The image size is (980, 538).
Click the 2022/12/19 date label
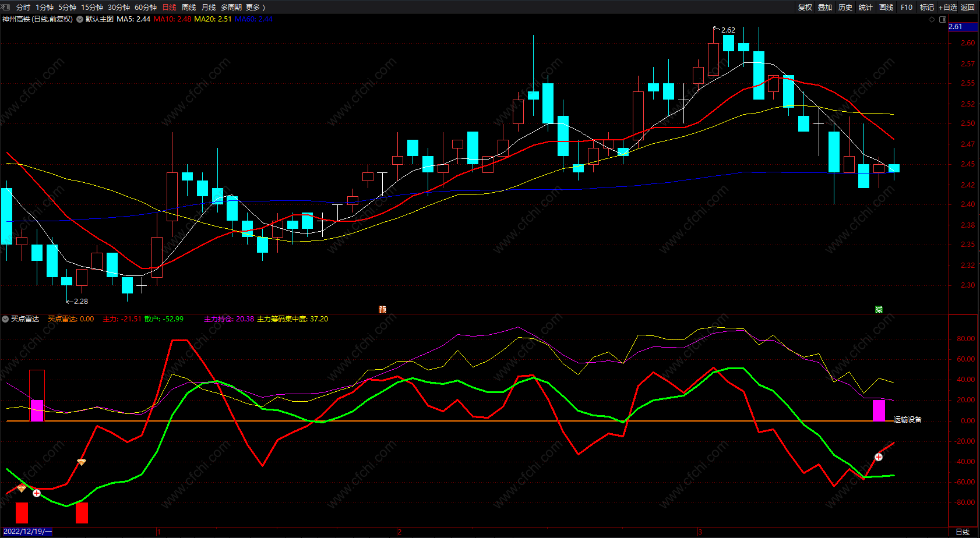pos(27,532)
